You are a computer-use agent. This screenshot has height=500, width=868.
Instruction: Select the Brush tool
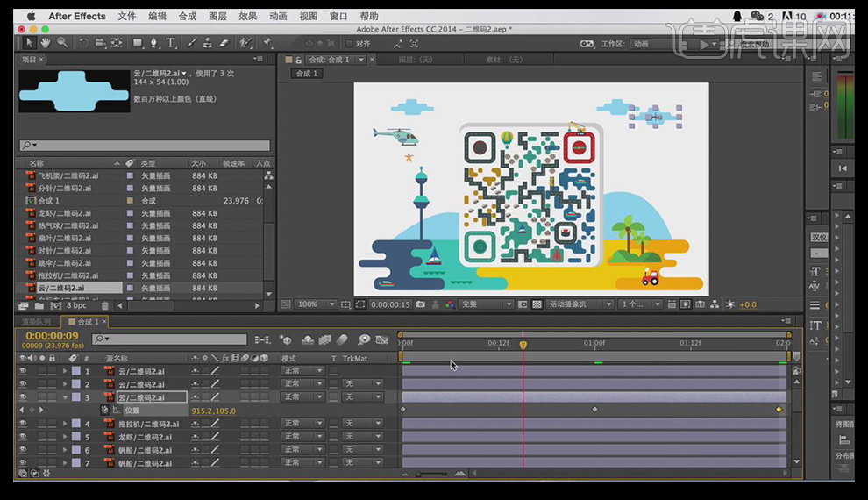[x=192, y=42]
